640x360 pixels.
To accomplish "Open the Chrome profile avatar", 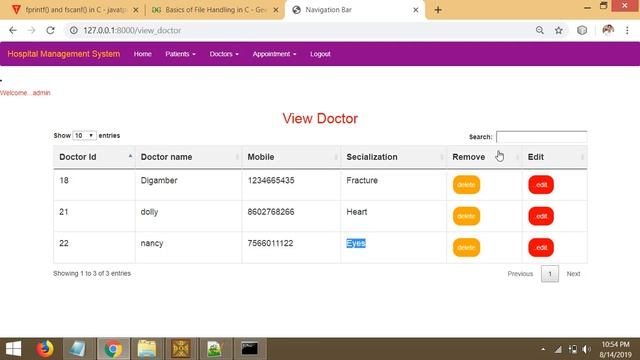I will coord(608,30).
